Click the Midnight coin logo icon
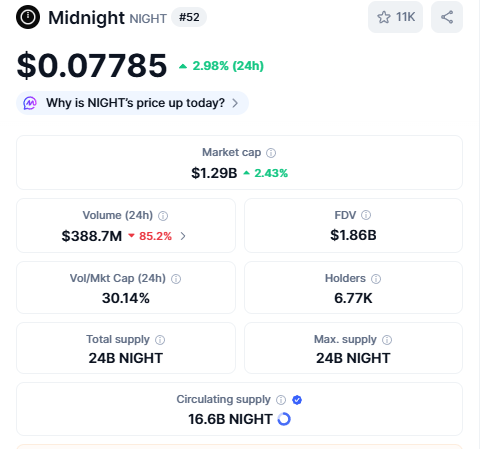 coord(28,17)
